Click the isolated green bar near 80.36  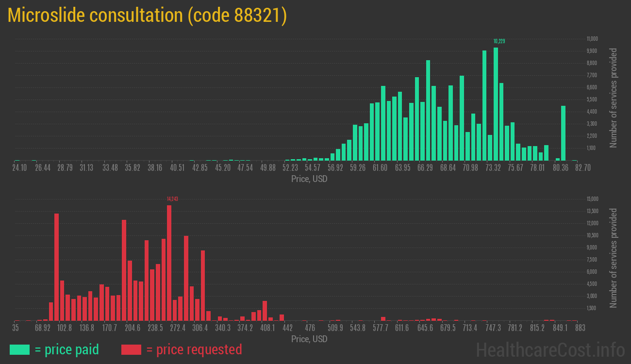[563, 133]
